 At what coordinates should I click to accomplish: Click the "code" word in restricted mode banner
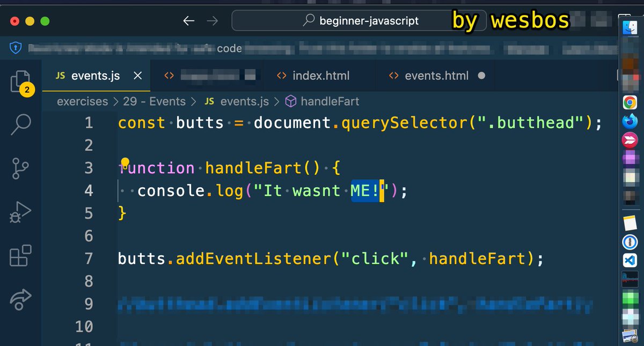coord(230,49)
